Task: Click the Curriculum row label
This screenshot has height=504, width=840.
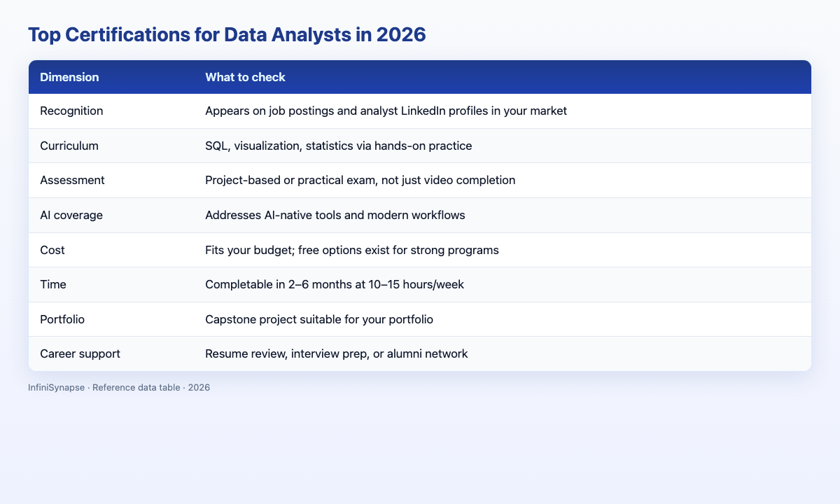Action: [69, 146]
